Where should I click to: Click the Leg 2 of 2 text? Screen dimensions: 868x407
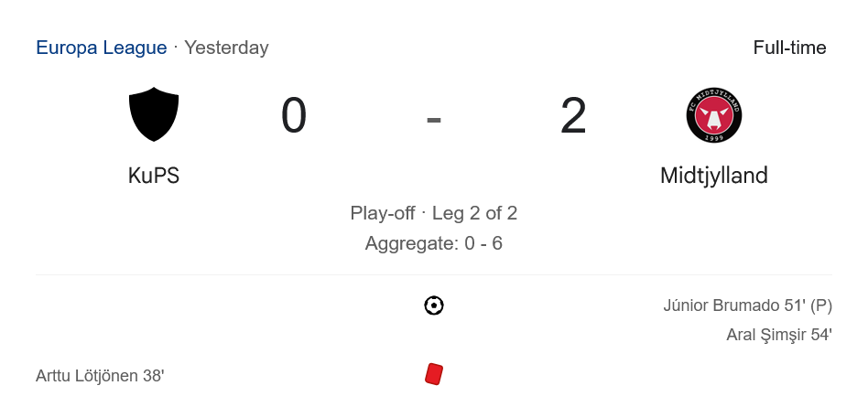[474, 214]
